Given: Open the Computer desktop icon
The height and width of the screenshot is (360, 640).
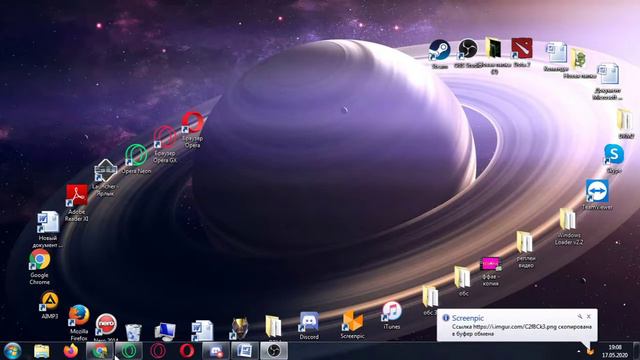Looking at the screenshot, I should coord(165,331).
